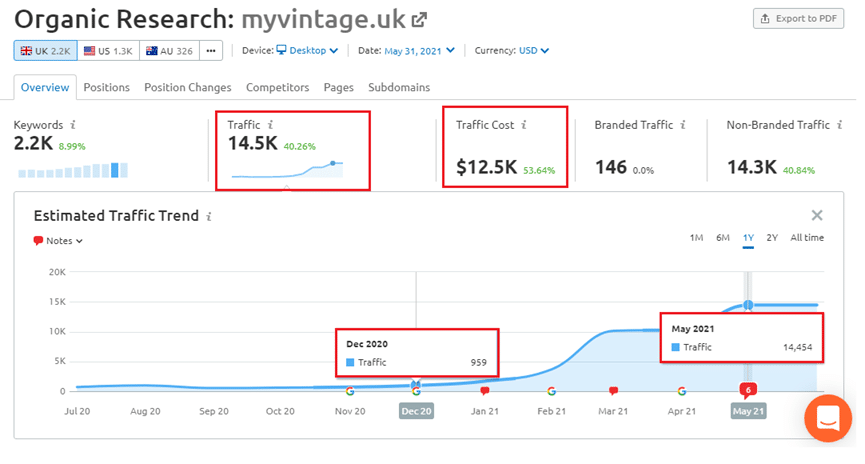Select the AU 326 database tab
The height and width of the screenshot is (464, 865).
169,51
